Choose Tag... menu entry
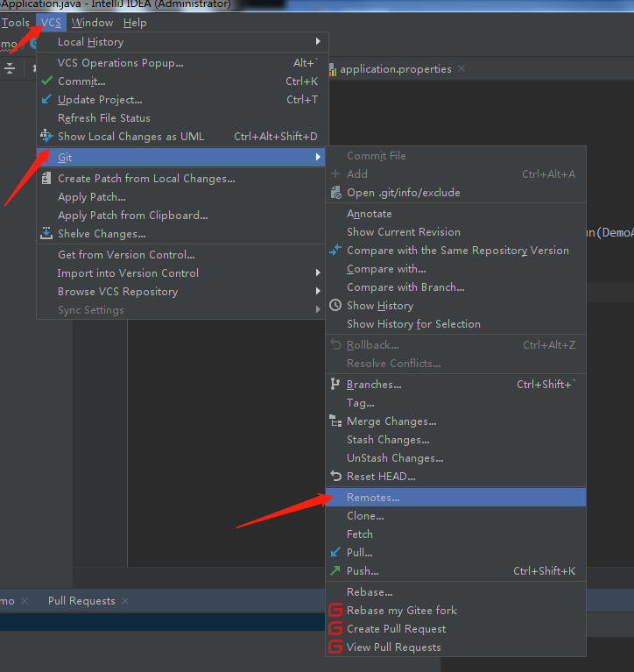Image resolution: width=634 pixels, height=672 pixels. coord(455,403)
